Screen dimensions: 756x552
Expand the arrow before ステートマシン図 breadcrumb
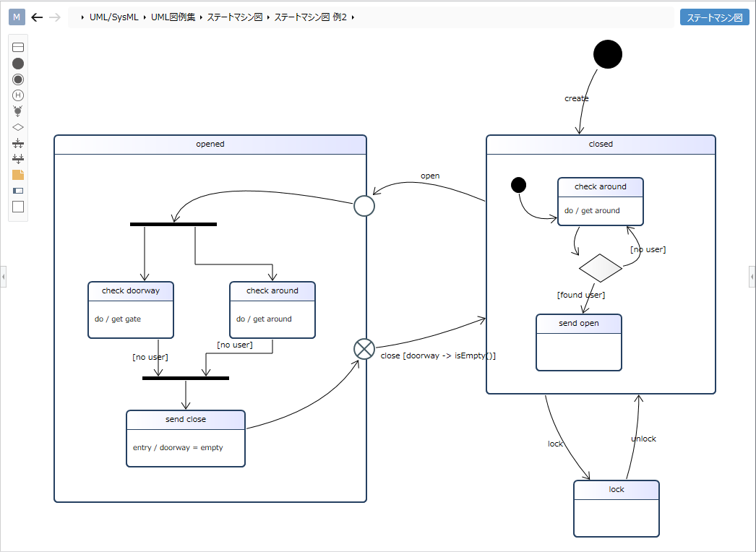point(201,17)
